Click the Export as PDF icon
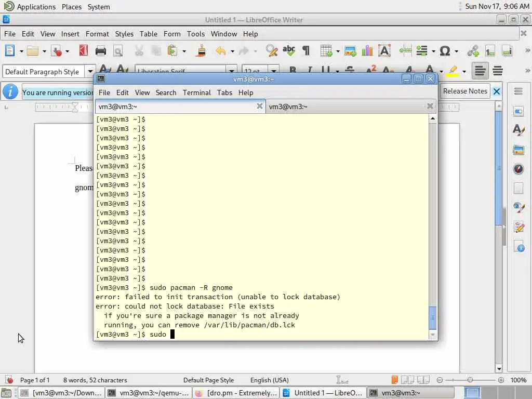This screenshot has height=399, width=532. pyautogui.click(x=84, y=50)
